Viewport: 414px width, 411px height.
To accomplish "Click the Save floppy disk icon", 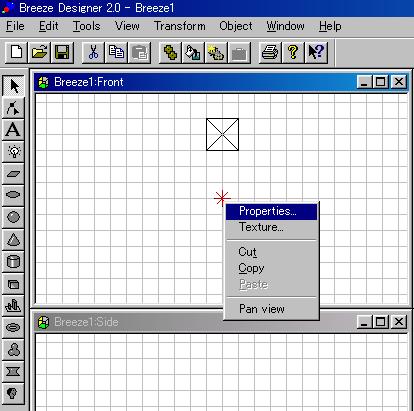I will [x=62, y=52].
